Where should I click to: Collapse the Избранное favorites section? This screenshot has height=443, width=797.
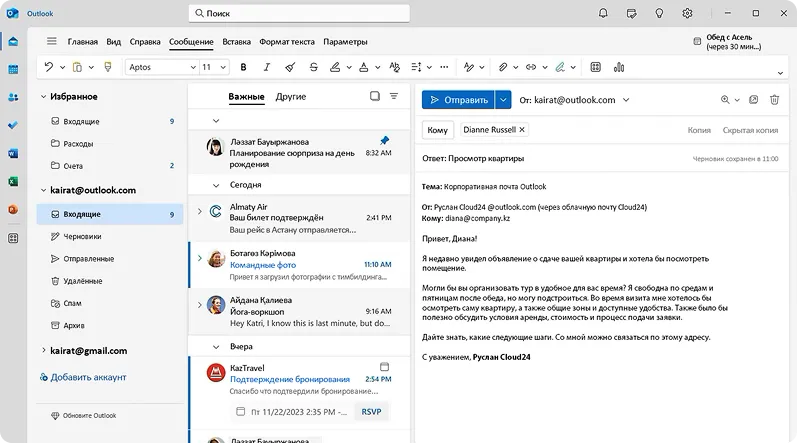pos(44,97)
